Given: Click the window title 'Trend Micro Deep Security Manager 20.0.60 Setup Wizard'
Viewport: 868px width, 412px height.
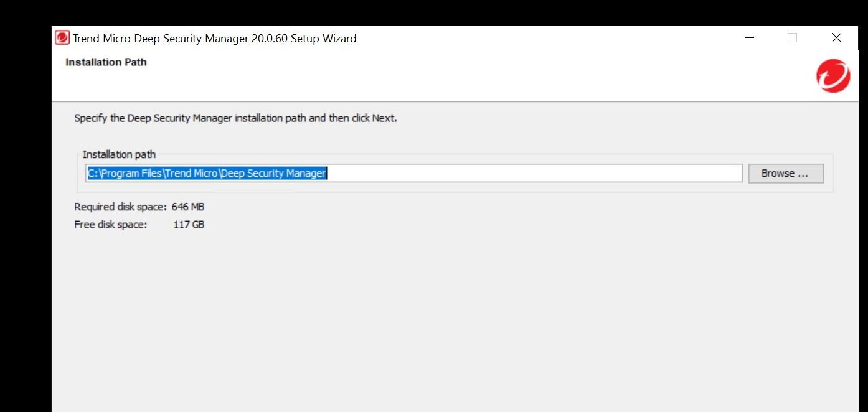Looking at the screenshot, I should pyautogui.click(x=215, y=38).
